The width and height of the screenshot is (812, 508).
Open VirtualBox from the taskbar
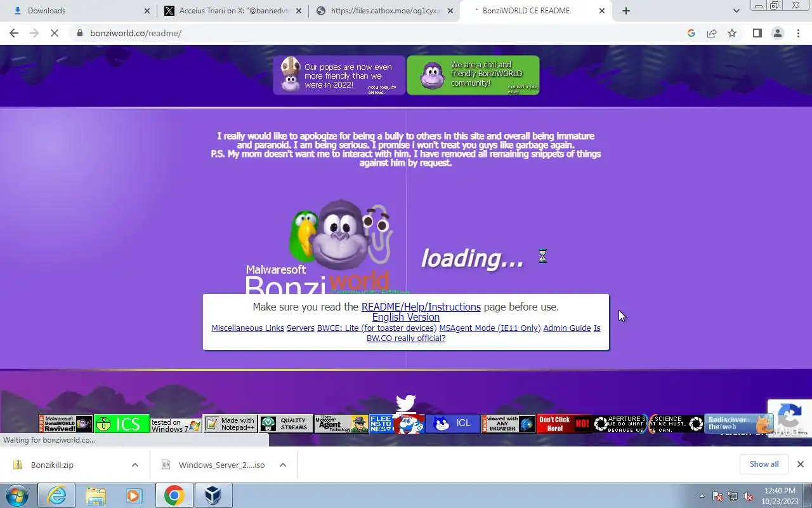pos(213,495)
